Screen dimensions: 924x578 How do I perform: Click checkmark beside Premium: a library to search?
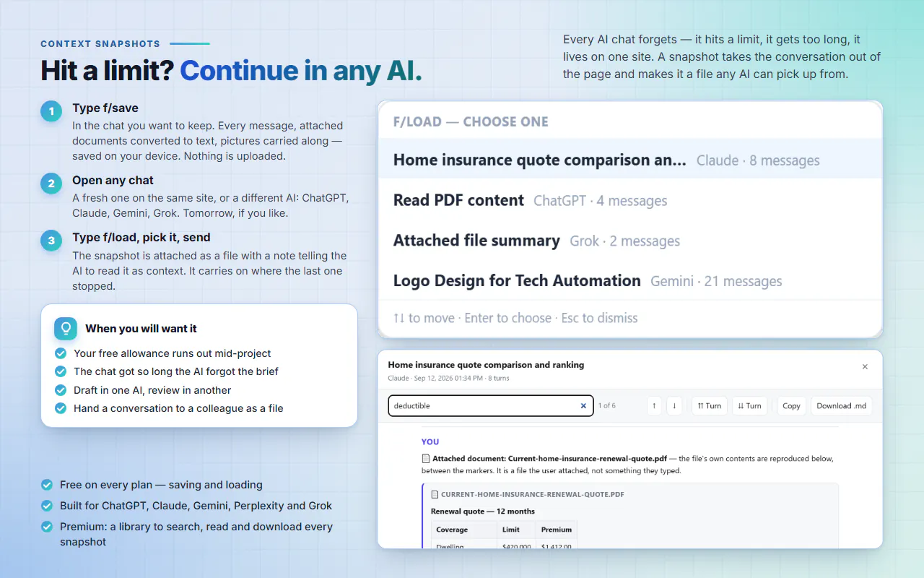coord(47,527)
